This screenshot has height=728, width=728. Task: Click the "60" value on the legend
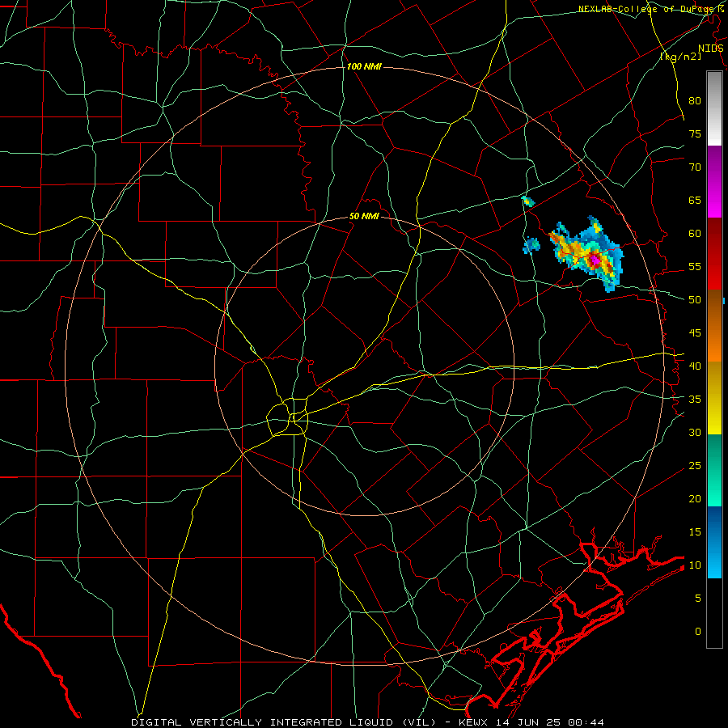695,234
